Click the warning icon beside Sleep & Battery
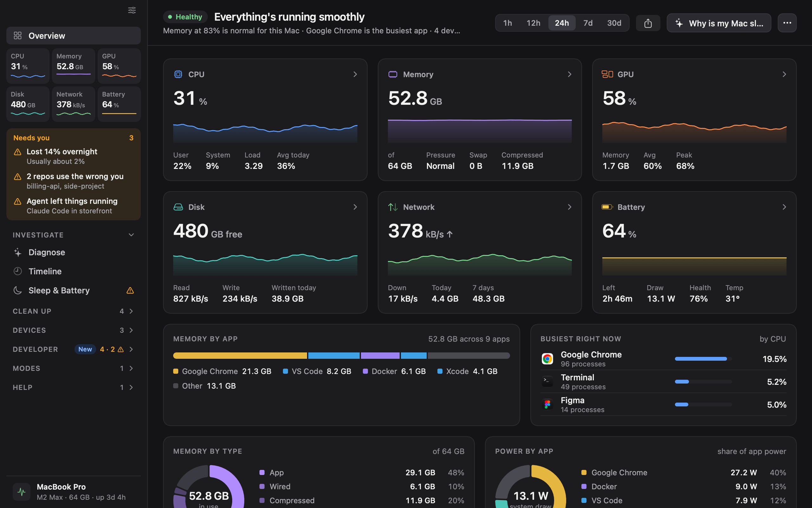812x508 pixels. (130, 290)
